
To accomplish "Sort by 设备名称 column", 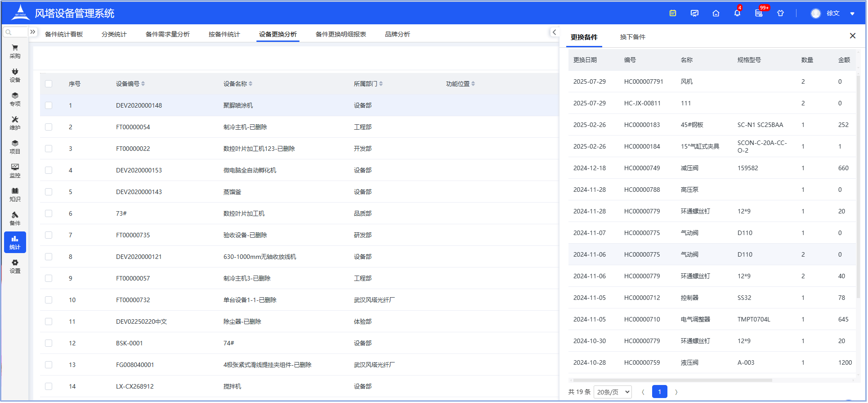I will (251, 84).
